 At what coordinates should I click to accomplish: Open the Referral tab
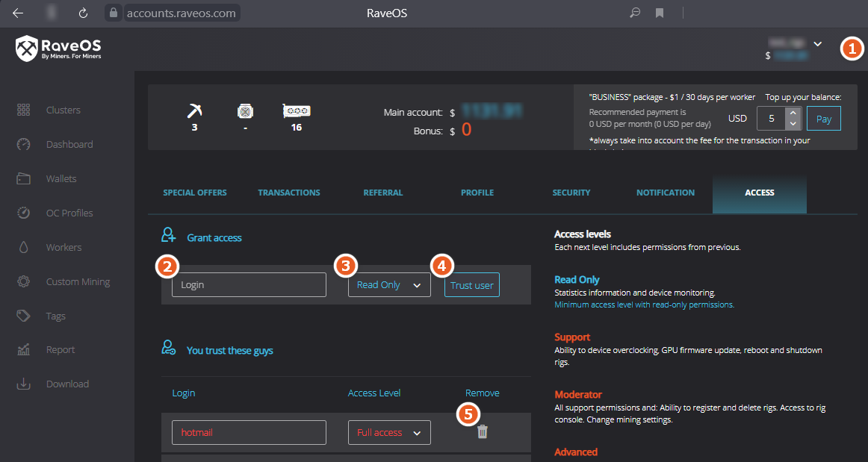click(383, 193)
